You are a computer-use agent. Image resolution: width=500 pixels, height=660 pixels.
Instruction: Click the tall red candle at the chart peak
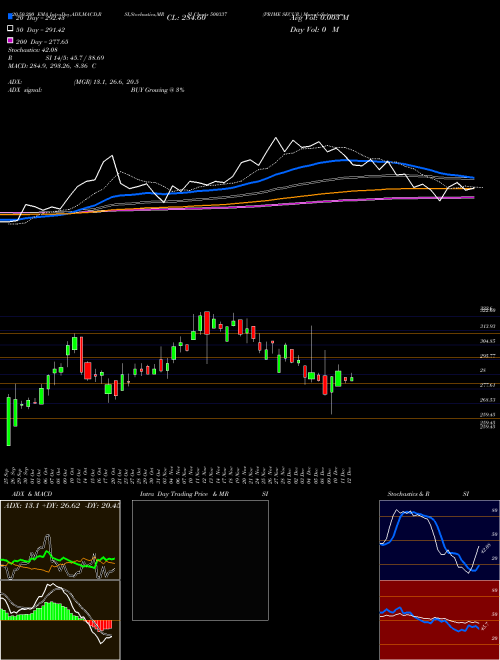[x=207, y=323]
